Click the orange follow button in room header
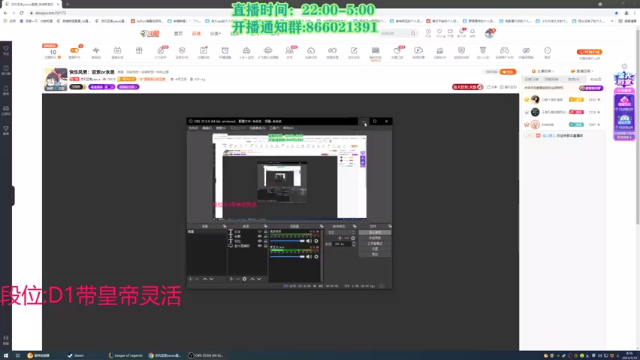The image size is (640, 360). point(508,72)
